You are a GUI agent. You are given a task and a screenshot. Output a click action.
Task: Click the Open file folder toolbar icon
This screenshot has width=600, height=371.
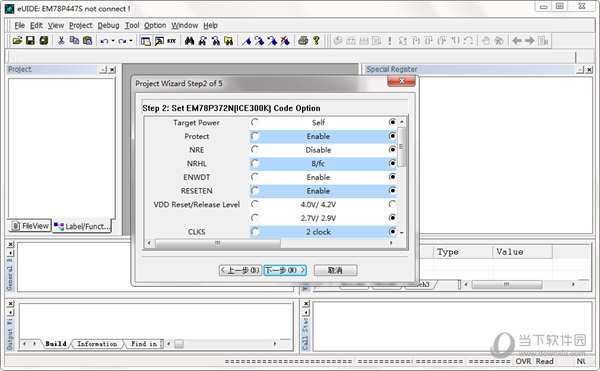(x=17, y=40)
